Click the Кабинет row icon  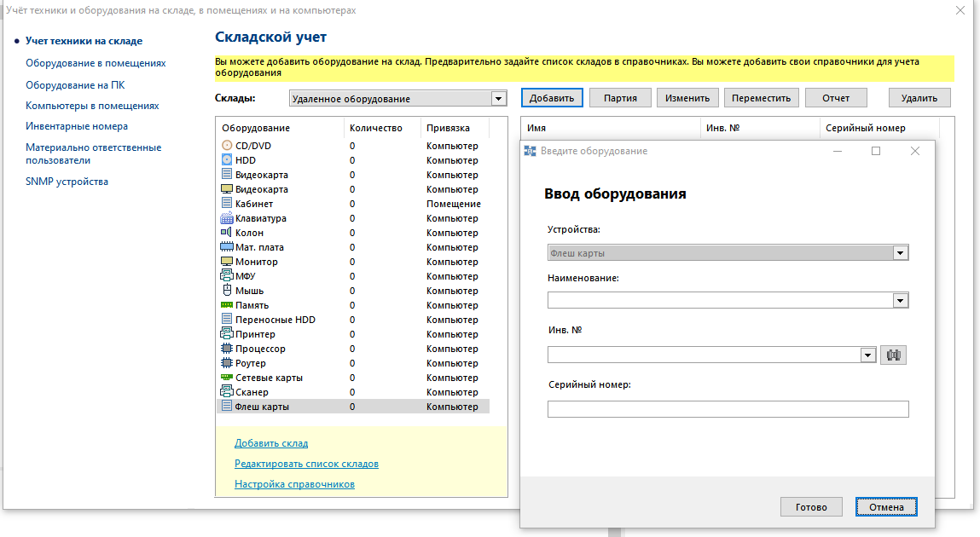point(226,204)
